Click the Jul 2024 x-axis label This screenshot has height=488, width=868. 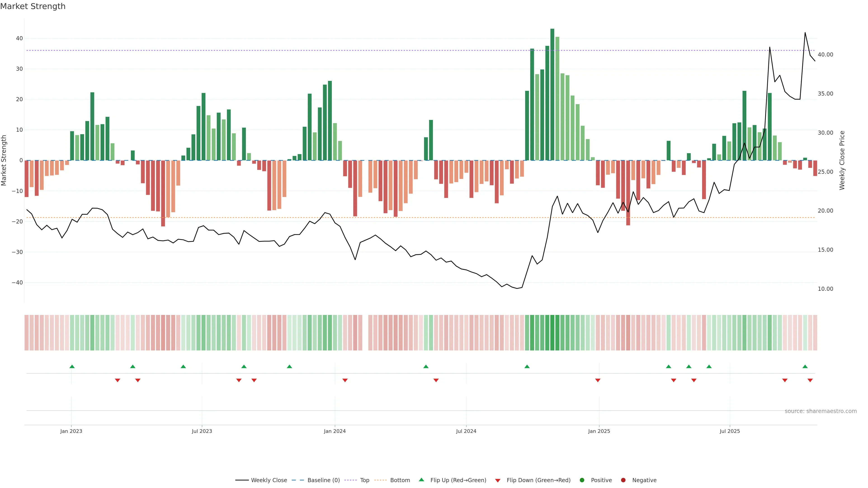466,431
